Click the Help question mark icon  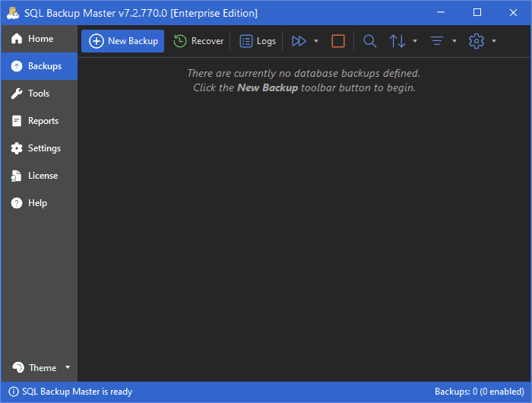pyautogui.click(x=17, y=203)
